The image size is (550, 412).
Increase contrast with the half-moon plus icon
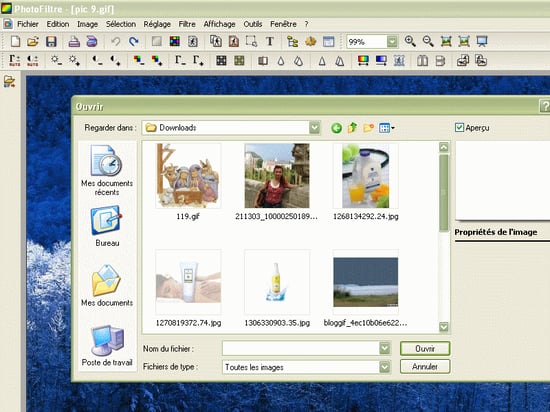[115, 61]
